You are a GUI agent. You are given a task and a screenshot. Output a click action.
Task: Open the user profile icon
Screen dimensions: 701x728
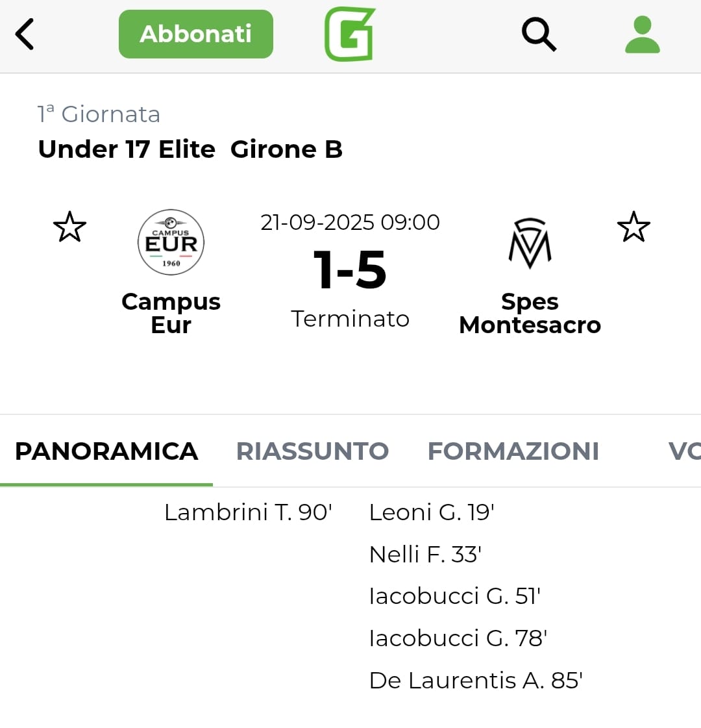coord(642,34)
